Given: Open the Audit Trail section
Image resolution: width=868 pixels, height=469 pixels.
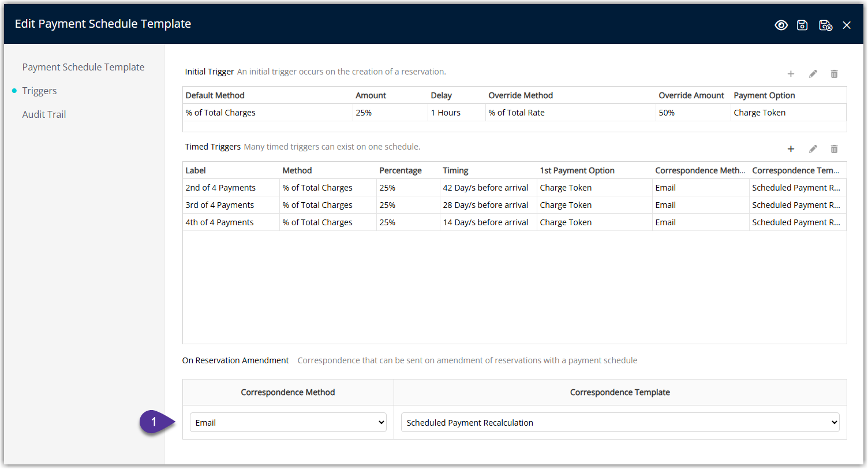Looking at the screenshot, I should [x=44, y=114].
